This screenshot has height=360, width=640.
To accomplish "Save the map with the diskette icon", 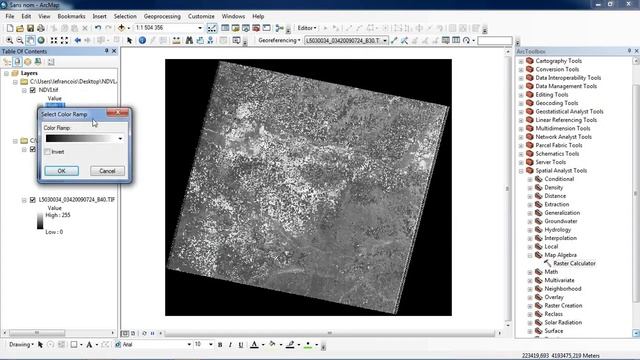I will click(x=30, y=28).
